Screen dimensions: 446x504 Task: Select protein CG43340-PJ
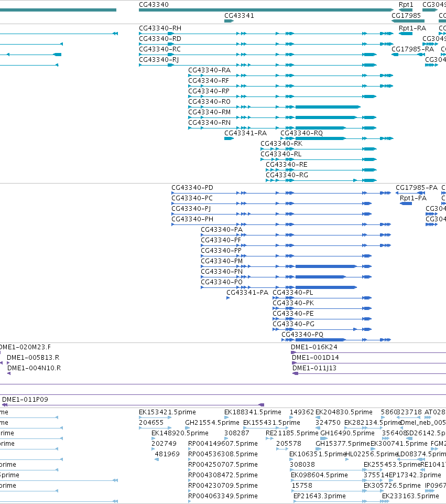pyautogui.click(x=191, y=209)
